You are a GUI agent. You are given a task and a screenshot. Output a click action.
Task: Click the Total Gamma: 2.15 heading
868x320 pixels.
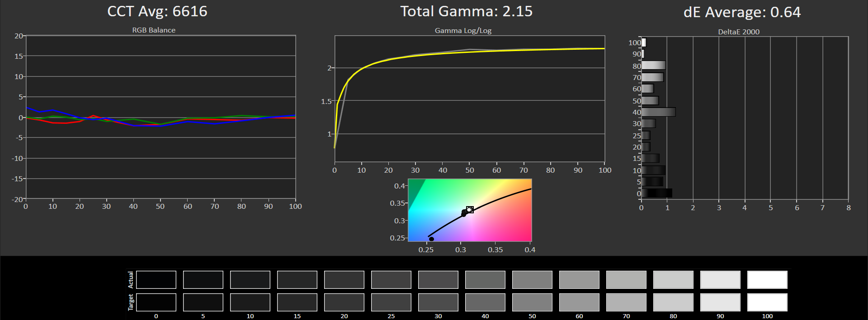[467, 11]
